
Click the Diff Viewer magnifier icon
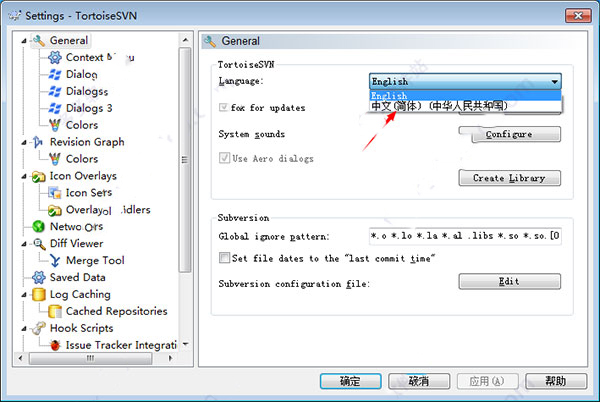[39, 244]
